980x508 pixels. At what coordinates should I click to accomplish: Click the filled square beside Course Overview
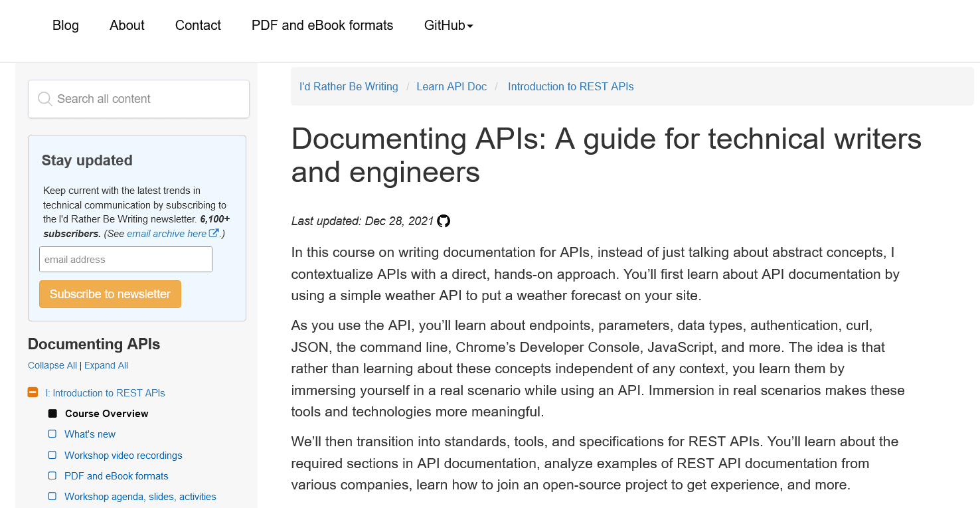(x=52, y=414)
